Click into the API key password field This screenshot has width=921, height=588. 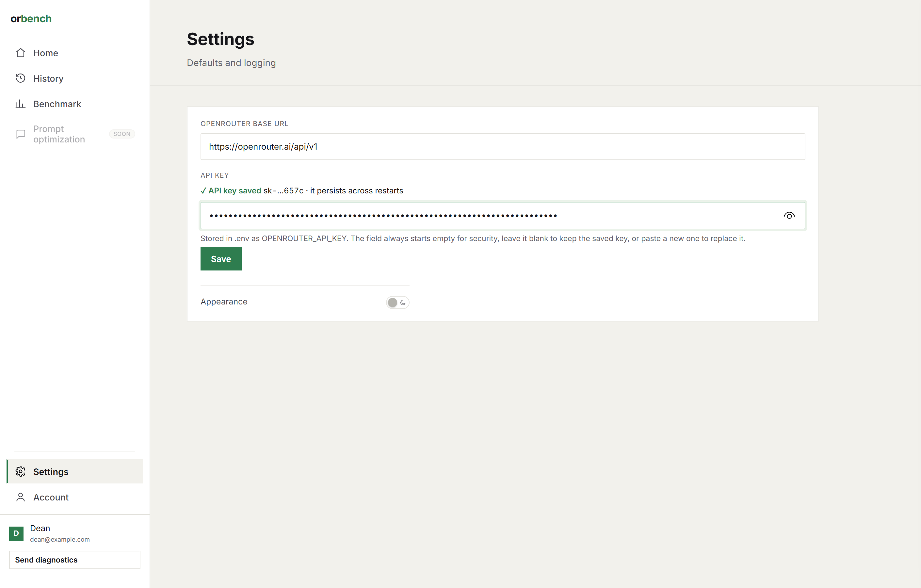pyautogui.click(x=503, y=216)
